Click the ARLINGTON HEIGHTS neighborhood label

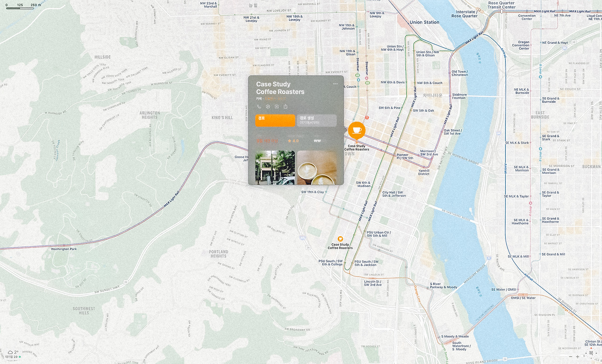coord(150,115)
